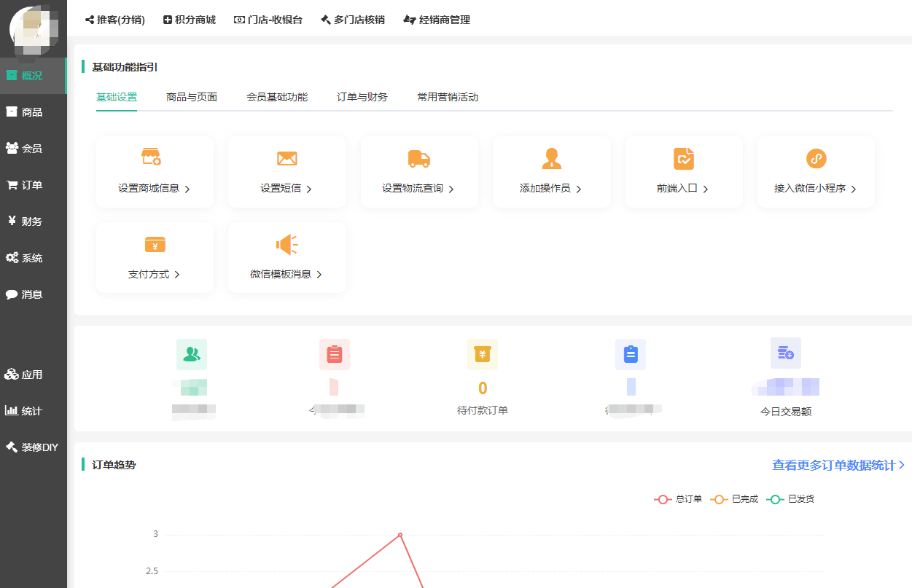The width and height of the screenshot is (912, 588).
Task: Click the 设置短信 envelope icon
Action: pos(287,158)
